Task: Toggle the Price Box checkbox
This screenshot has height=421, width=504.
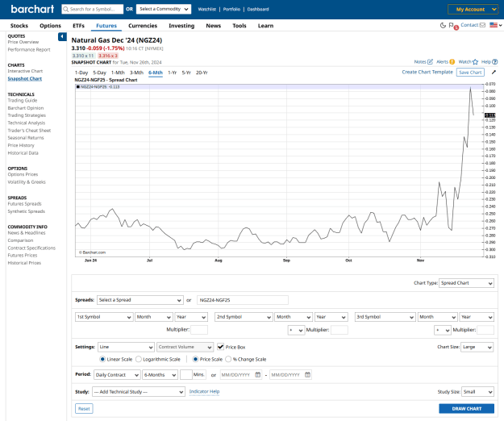Action: coord(220,347)
